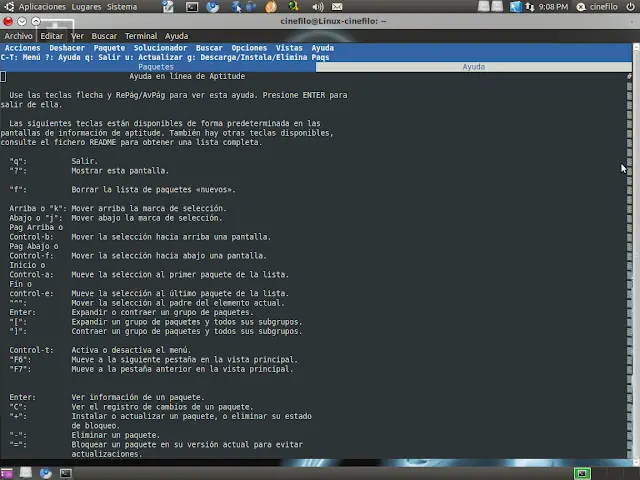Image resolution: width=640 pixels, height=480 pixels.
Task: Launch the text editor notepad panel icon
Action: (168, 7)
